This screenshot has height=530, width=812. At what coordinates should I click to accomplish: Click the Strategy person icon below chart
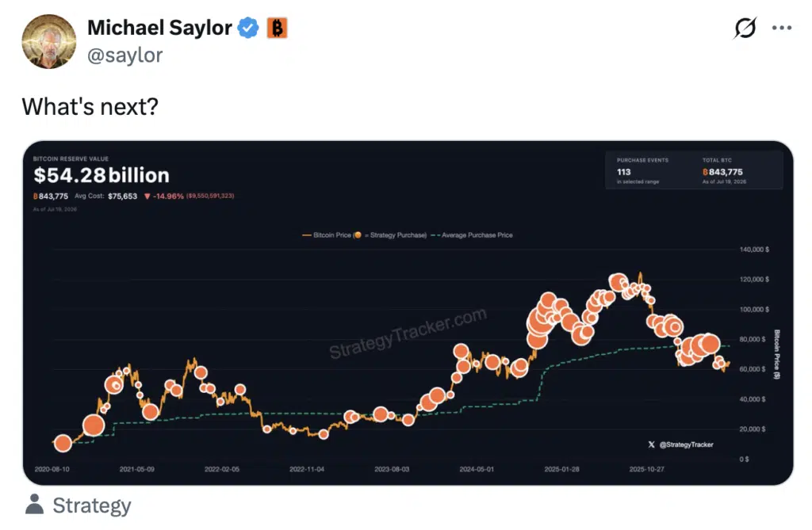tap(35, 505)
